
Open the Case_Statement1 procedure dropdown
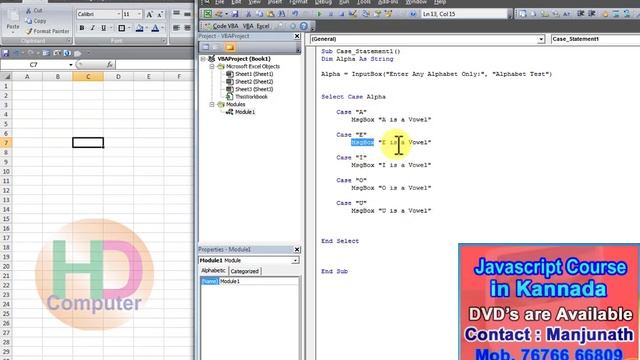595,39
